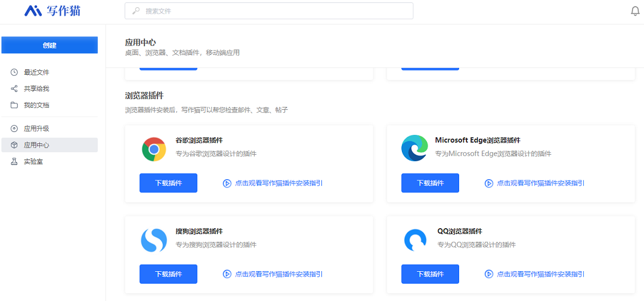Click the 写作猫 logo
Screen dimensions: 644x301
(x=52, y=11)
